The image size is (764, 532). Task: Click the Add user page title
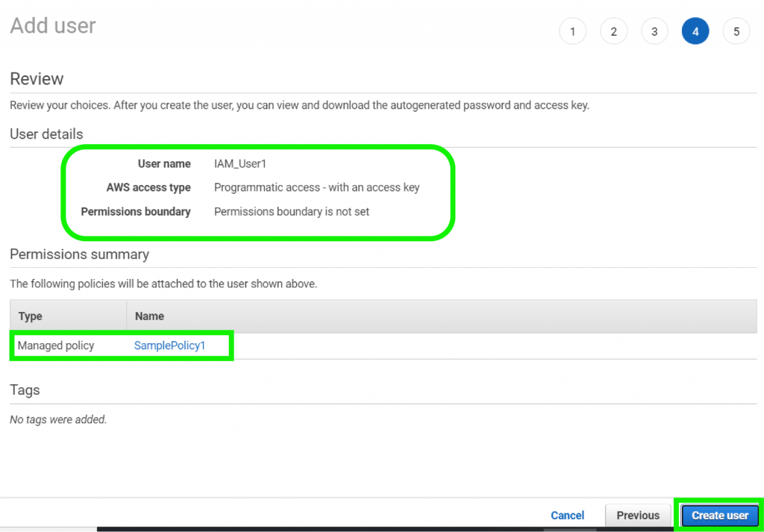click(53, 26)
